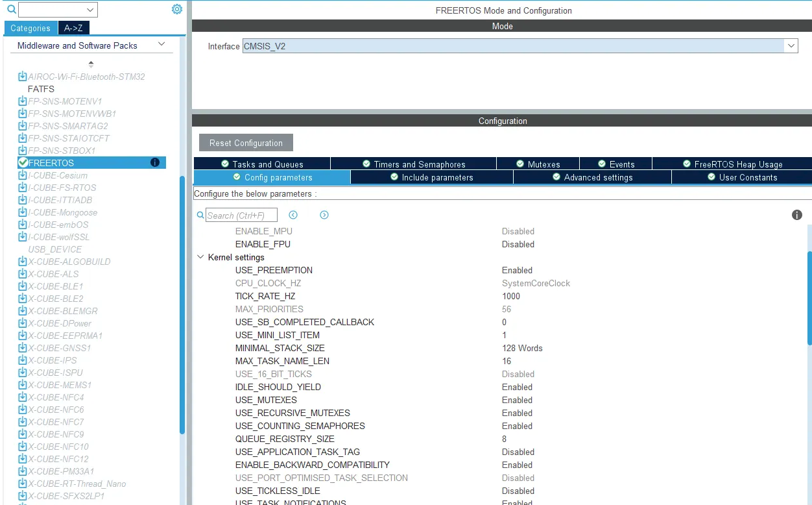Select X-CUBE-RT-Thread_Nano entry
This screenshot has height=505, width=812.
[x=77, y=484]
